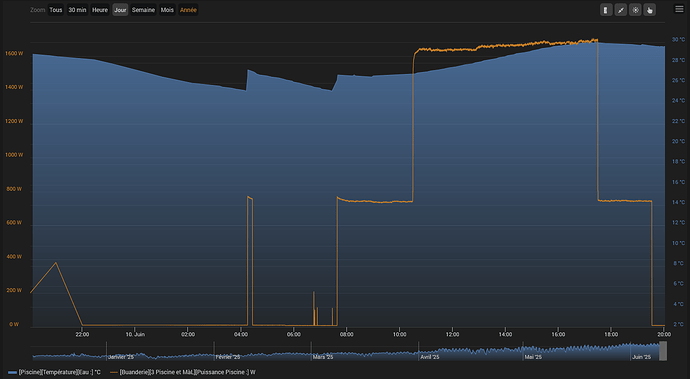690x379 pixels.
Task: Click the 0 W y-axis label
Action: 14,324
